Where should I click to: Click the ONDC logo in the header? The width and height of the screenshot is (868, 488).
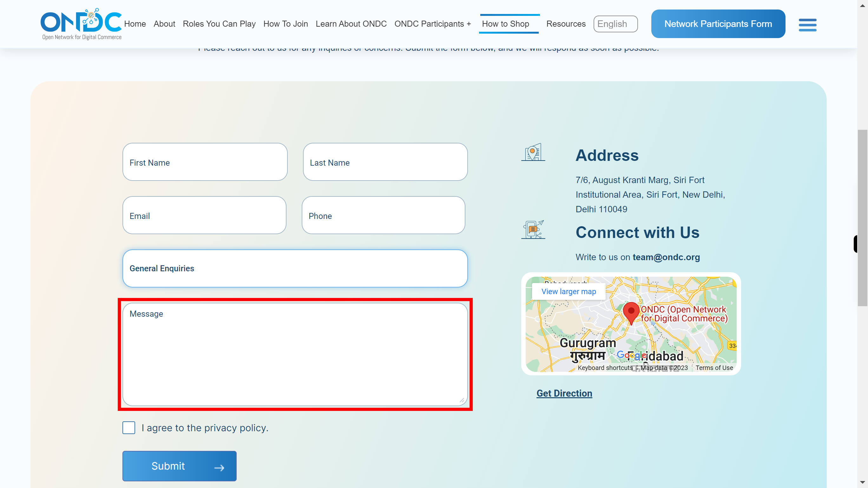(x=81, y=24)
